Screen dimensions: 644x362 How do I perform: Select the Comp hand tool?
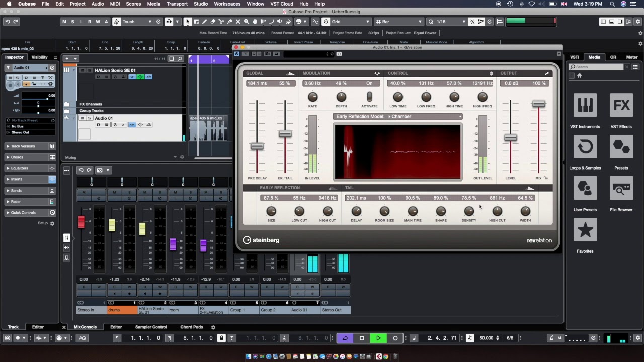pos(255,22)
